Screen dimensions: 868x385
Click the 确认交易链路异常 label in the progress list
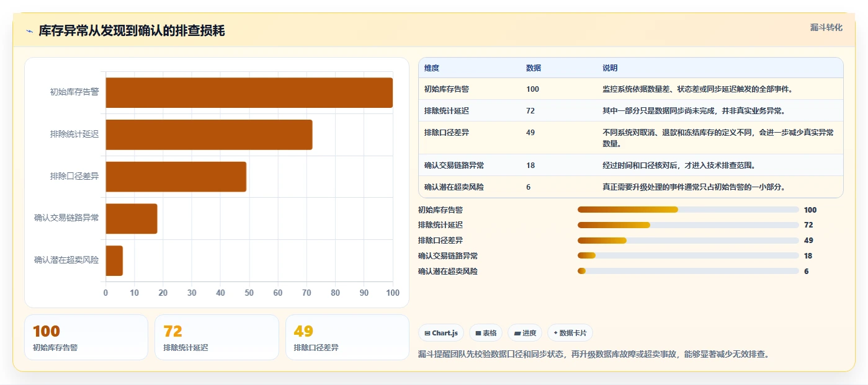[448, 255]
